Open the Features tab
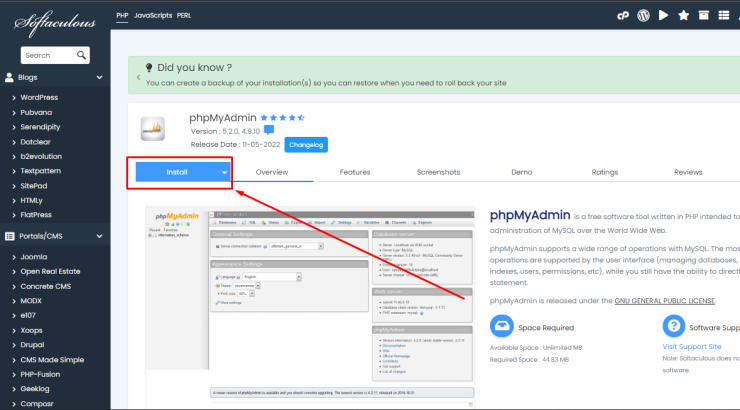The width and height of the screenshot is (740, 410). point(355,172)
